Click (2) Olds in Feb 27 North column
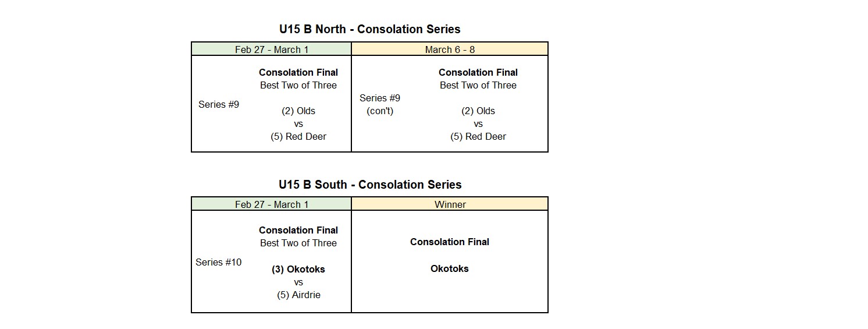Image resolution: width=868 pixels, height=329 pixels. pyautogui.click(x=298, y=111)
